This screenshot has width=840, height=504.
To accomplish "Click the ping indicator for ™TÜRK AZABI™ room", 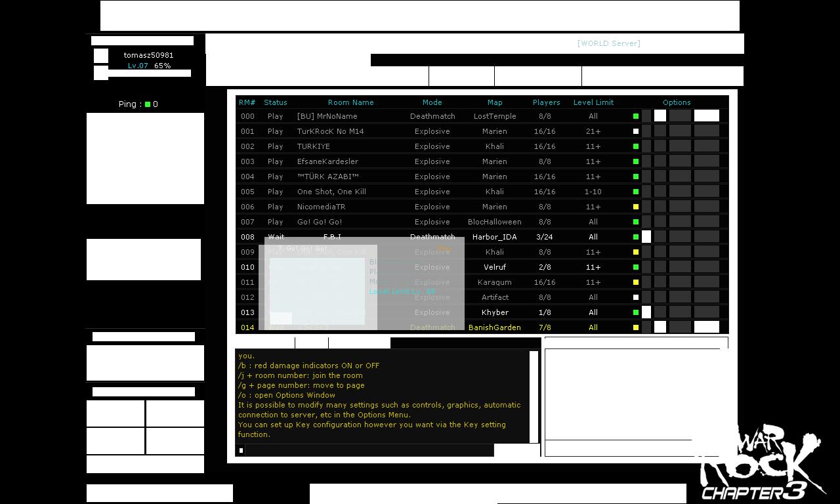I will (636, 177).
